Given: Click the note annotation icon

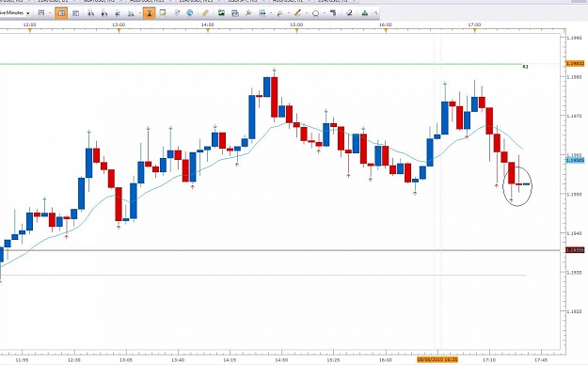Looking at the screenshot, I should pyautogui.click(x=163, y=13).
